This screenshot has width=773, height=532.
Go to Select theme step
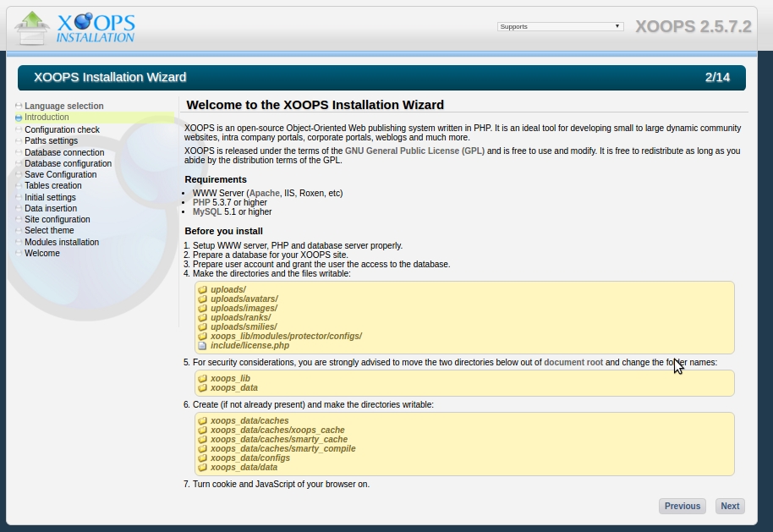tap(49, 231)
